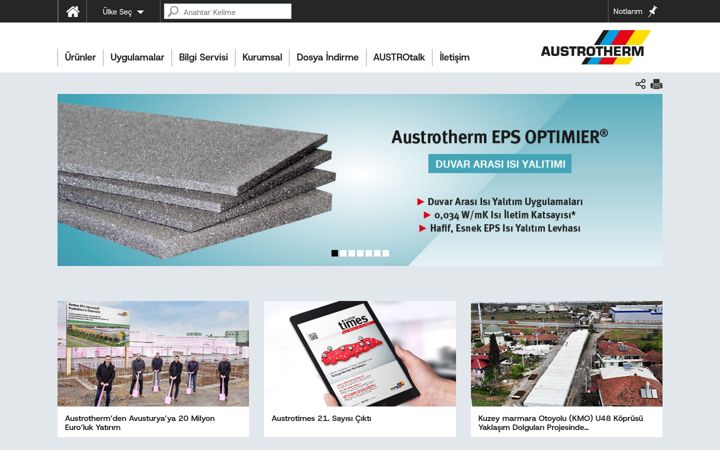Viewport: 720px width, 450px height.
Task: Click the pushpin icon next to Notlarım
Action: (652, 11)
